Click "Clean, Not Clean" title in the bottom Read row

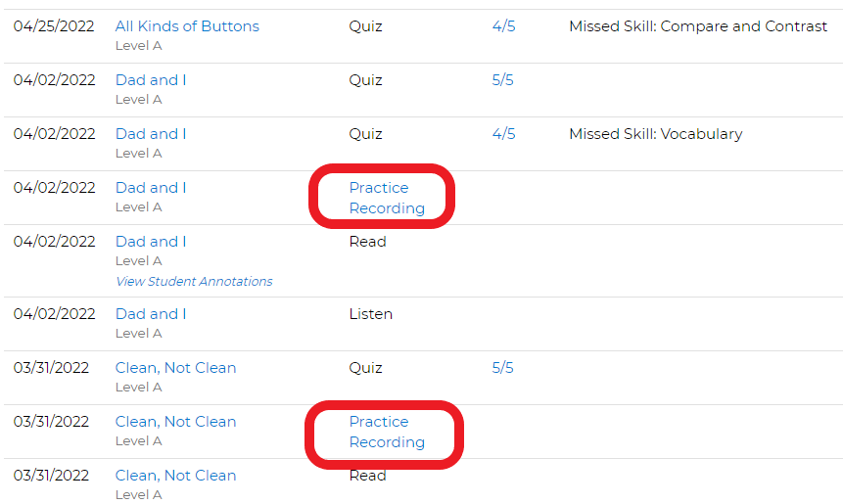176,475
